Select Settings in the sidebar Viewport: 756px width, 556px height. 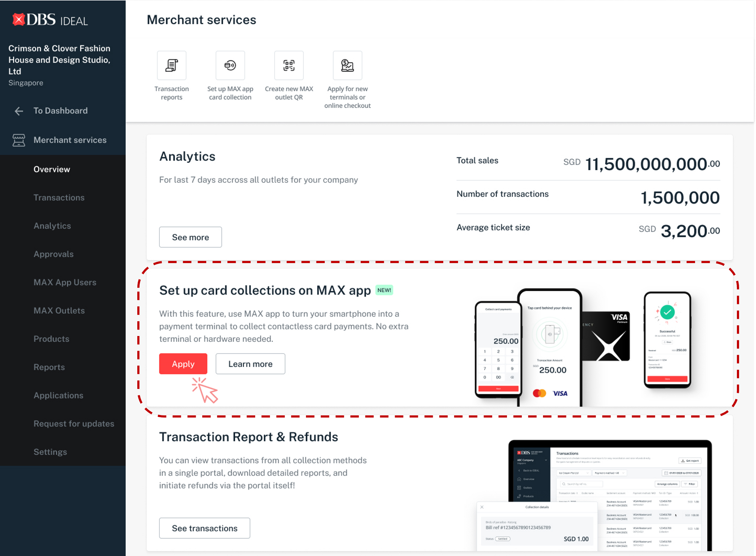point(50,452)
